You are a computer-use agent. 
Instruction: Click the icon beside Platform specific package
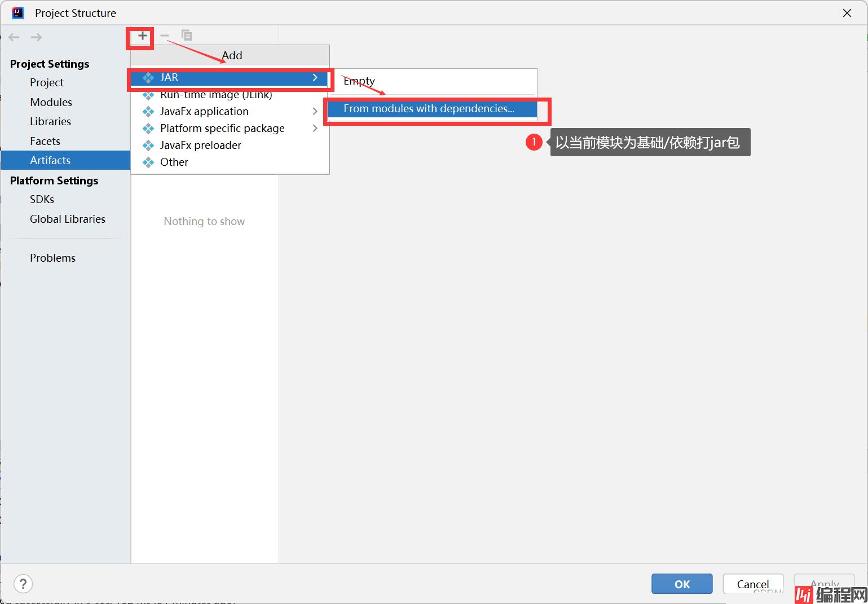(148, 129)
